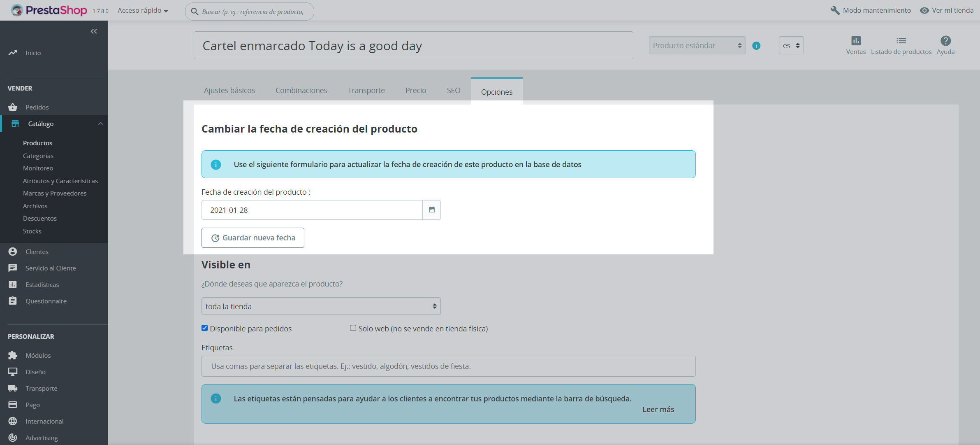Click the Etiquetas tags input field
980x445 pixels.
click(x=448, y=366)
